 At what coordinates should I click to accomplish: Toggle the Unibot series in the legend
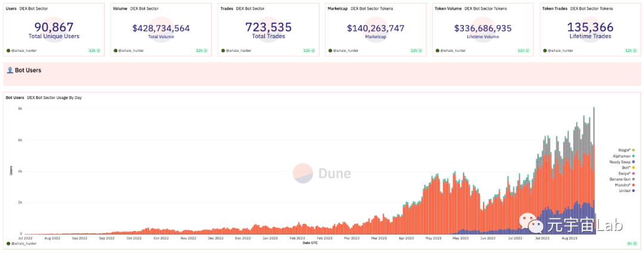[x=627, y=192]
